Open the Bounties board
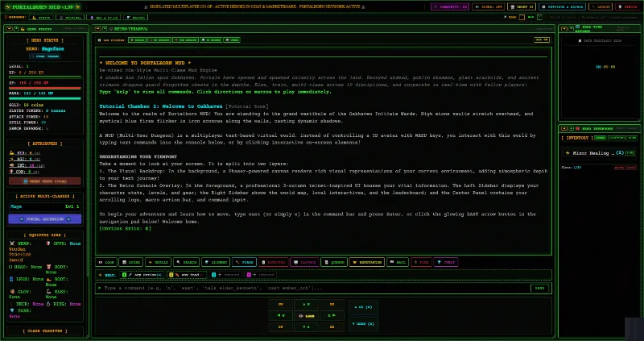Screen dimensions: 644x341 click(273, 262)
